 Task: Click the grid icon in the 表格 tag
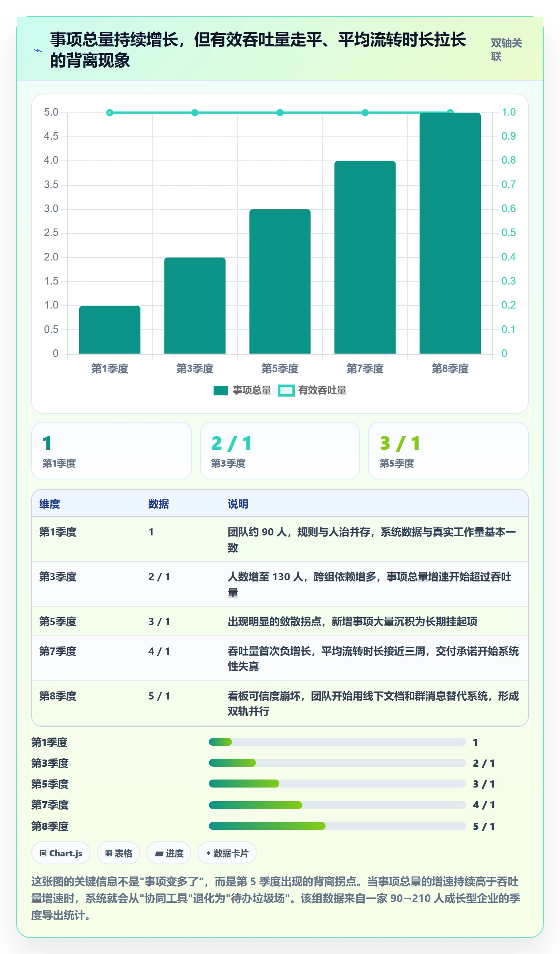(108, 853)
